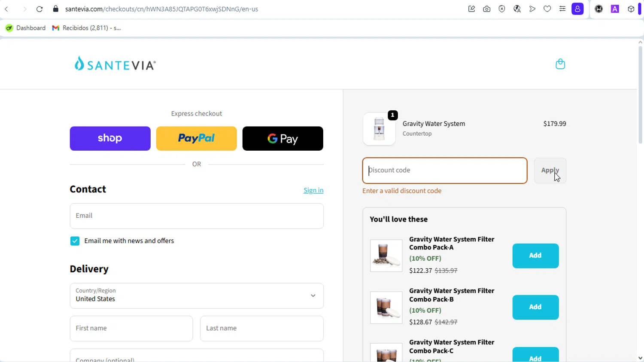This screenshot has height=362, width=644.
Task: Click the Santevia logo
Action: coord(115,64)
